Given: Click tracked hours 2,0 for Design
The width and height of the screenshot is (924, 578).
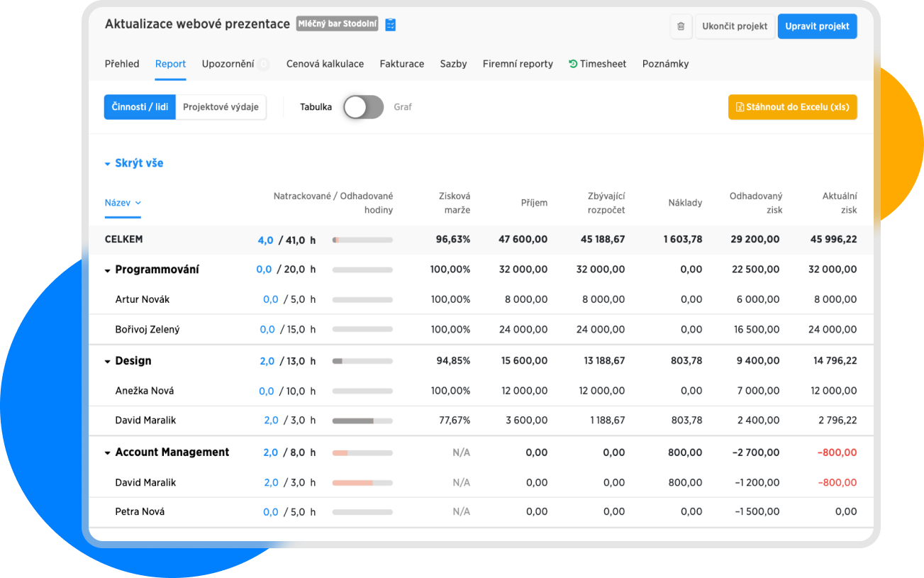Looking at the screenshot, I should tap(267, 361).
